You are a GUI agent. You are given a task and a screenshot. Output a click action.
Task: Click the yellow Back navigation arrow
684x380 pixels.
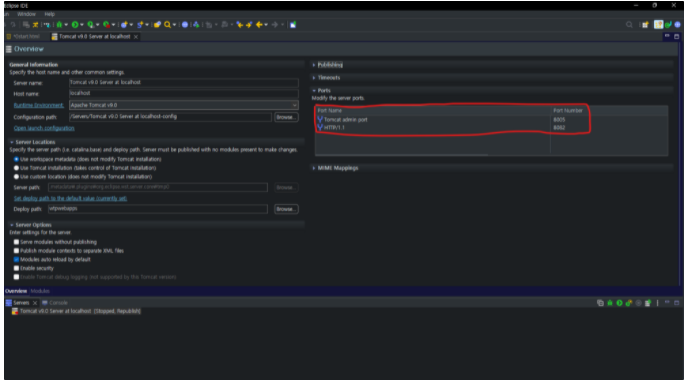259,25
